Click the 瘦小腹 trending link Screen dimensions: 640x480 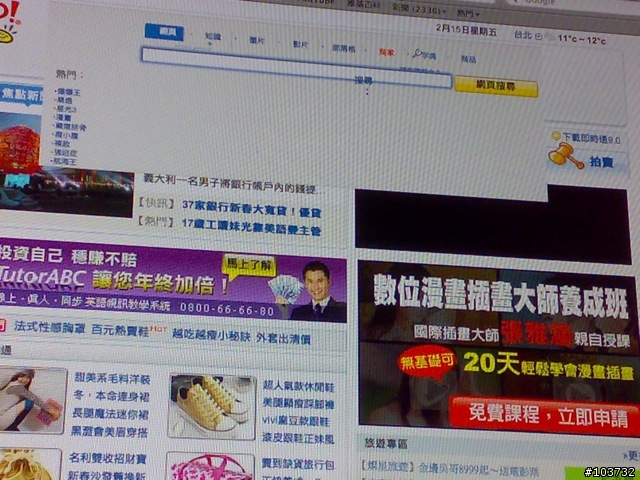point(67,135)
